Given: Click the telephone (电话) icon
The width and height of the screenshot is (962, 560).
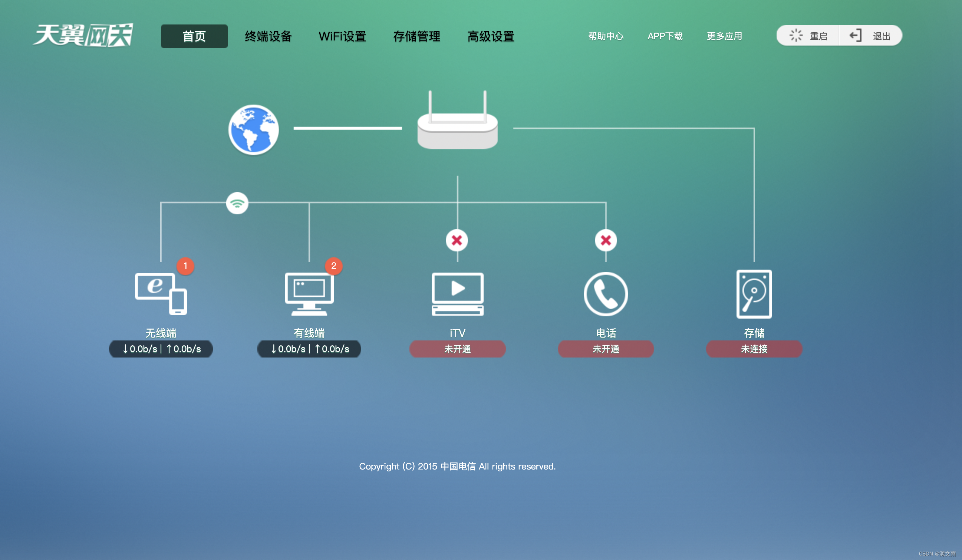Looking at the screenshot, I should click(x=606, y=294).
